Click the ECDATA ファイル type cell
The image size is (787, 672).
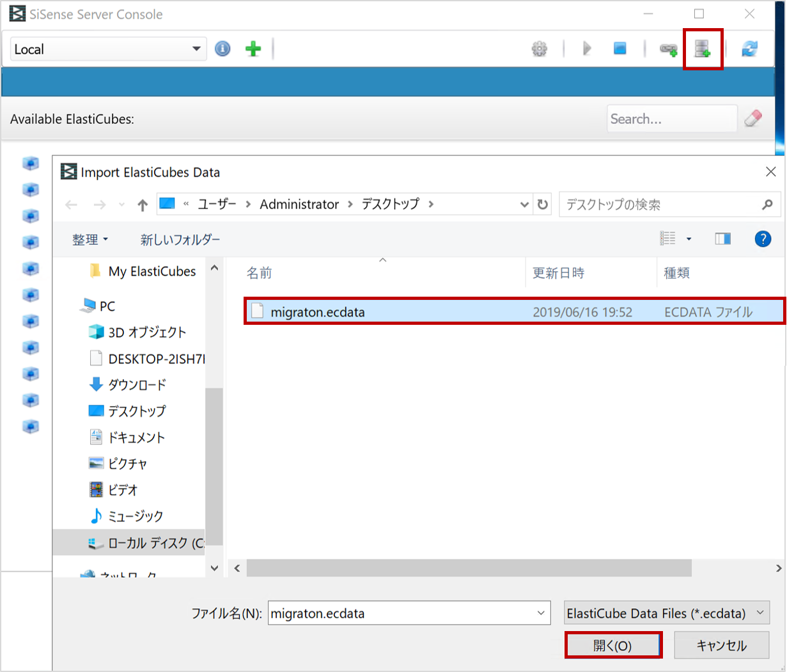click(x=708, y=312)
